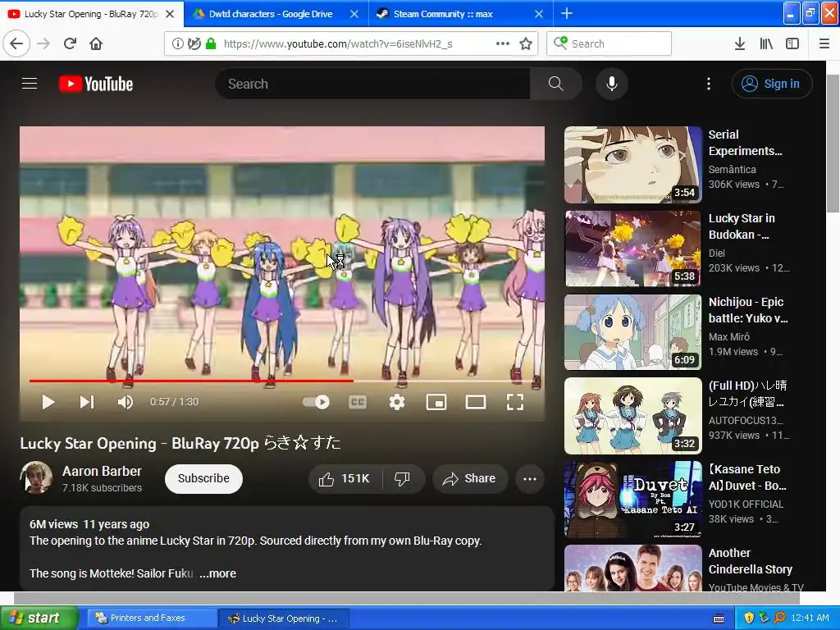Click the YouTube logo
Viewport: 840px width, 630px height.
pyautogui.click(x=96, y=84)
